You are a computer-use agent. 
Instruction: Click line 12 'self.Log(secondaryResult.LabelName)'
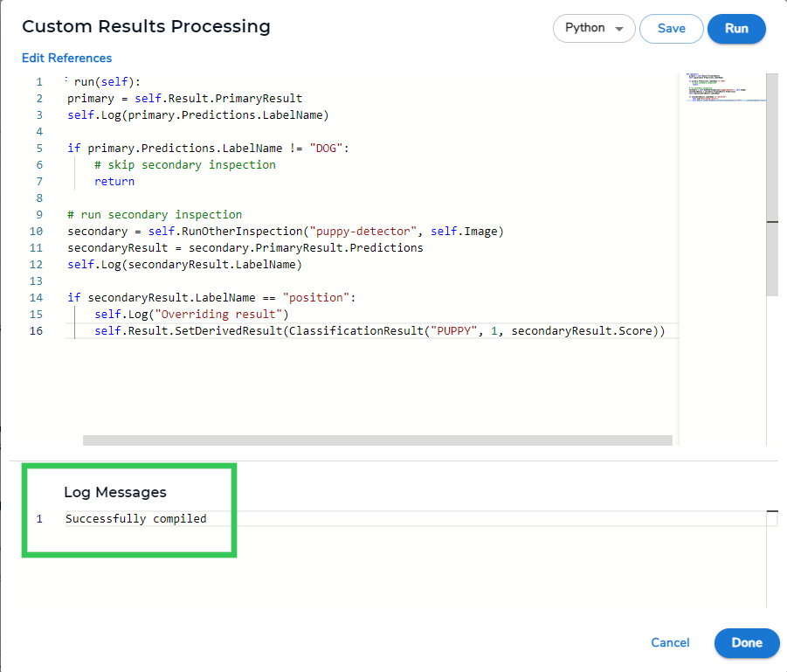click(184, 264)
